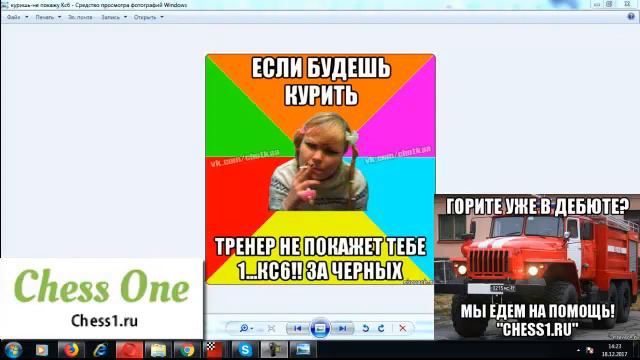Expand the Файл dropdown arrow
Viewport: 640px width, 360px height.
pos(27,17)
